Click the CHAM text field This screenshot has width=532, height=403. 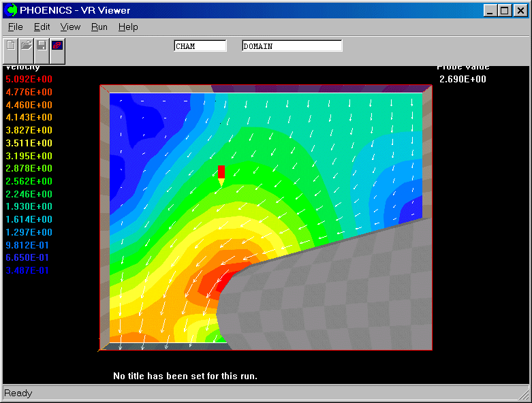200,46
